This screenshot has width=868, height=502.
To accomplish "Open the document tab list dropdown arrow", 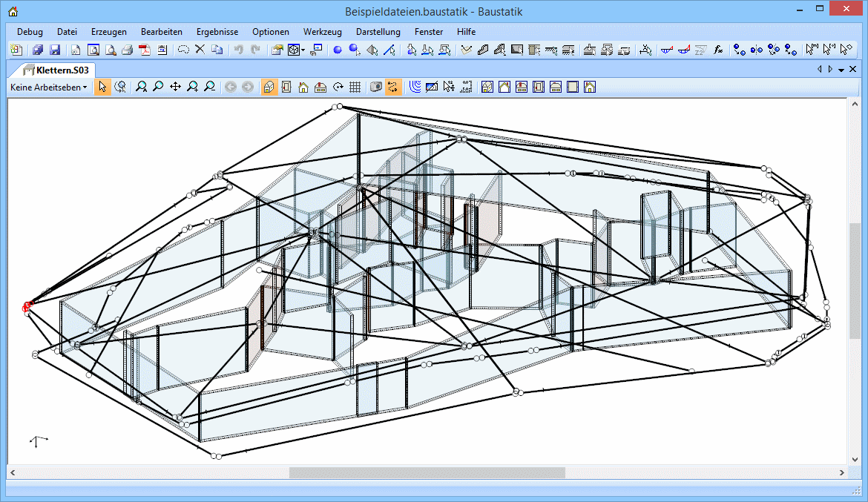I will click(841, 69).
